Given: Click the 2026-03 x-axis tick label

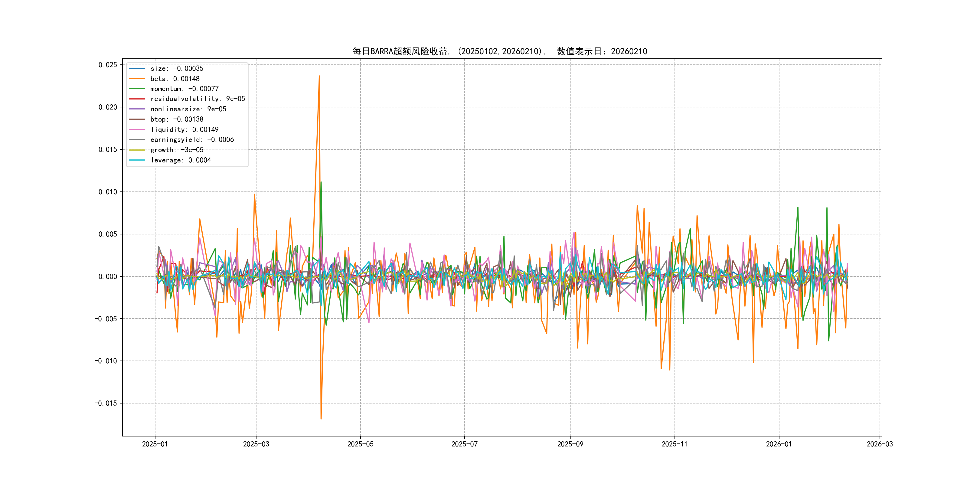Looking at the screenshot, I should point(880,444).
